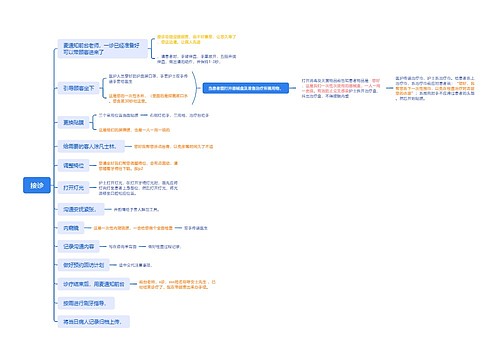
Task: Click the 内窥镜 node
Action: [x=71, y=228]
